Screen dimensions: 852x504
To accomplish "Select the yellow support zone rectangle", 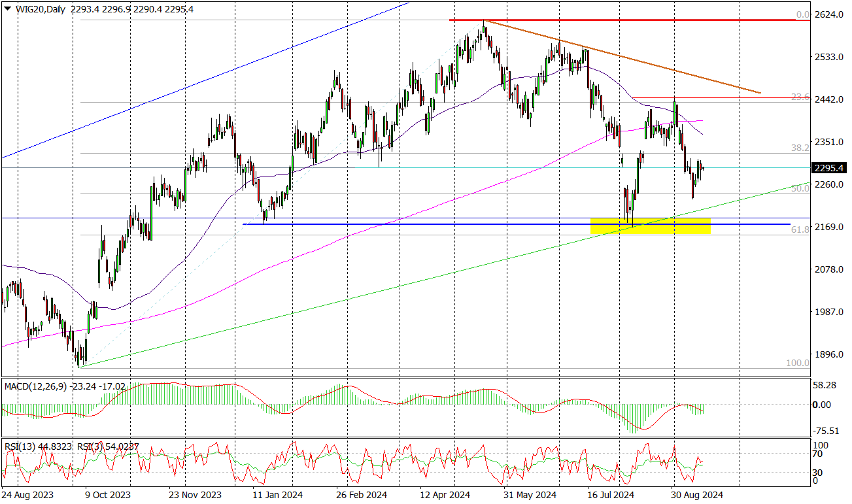I will [x=651, y=226].
